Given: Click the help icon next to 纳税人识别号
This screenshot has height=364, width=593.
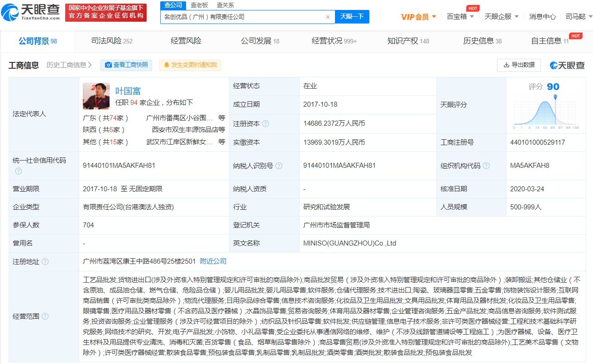Looking at the screenshot, I should tap(279, 166).
